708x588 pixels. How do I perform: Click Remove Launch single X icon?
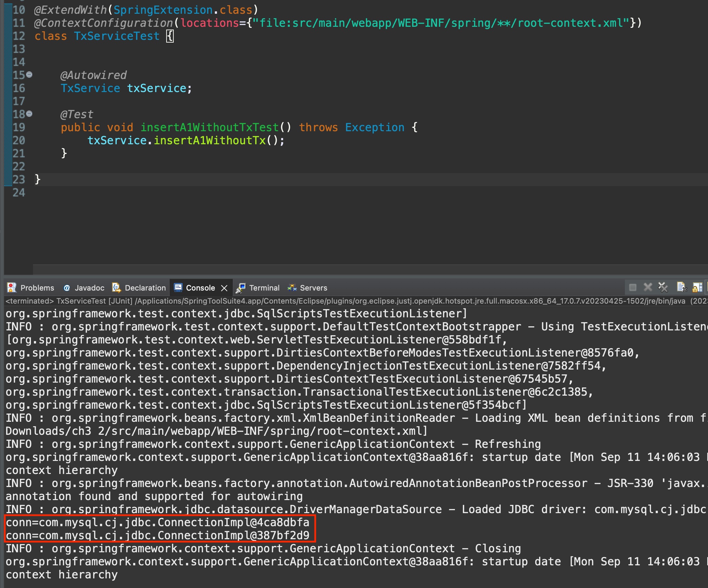648,287
